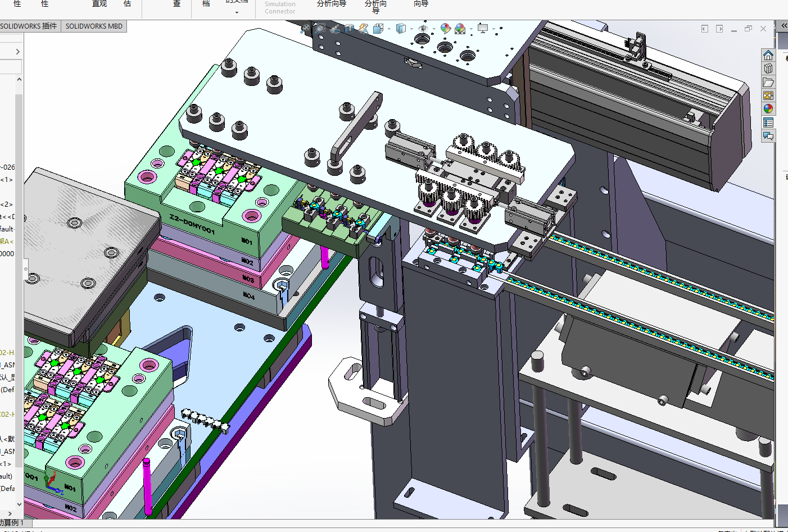Viewport: 788px width, 532px height.
Task: Click feature tree down arrow
Action: (19, 504)
